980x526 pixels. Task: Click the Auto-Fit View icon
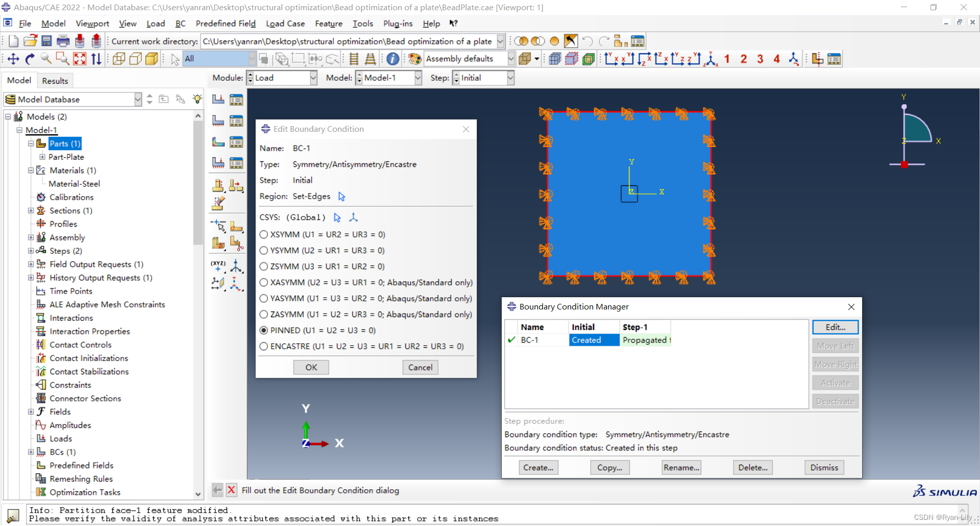tap(80, 59)
